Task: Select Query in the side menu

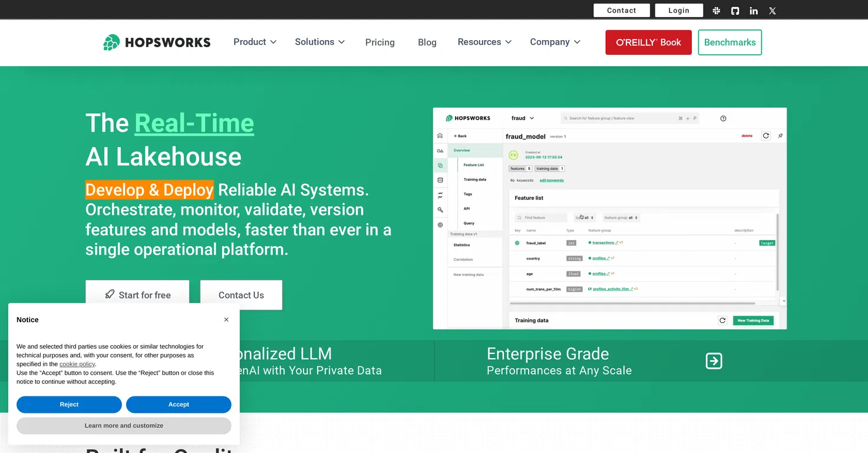Action: coord(469,224)
